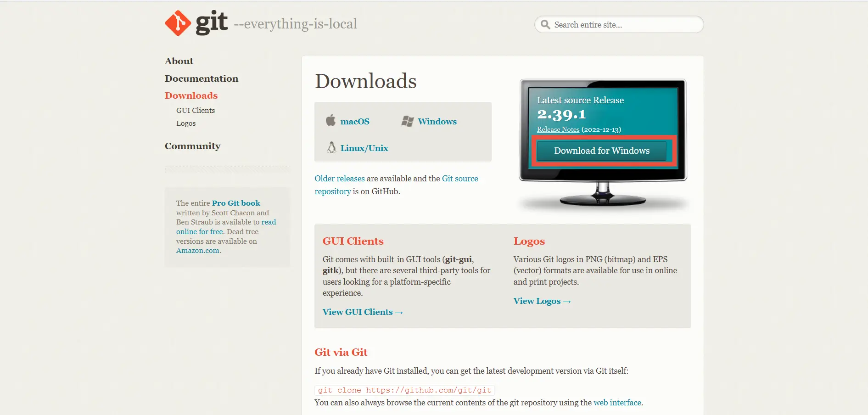Open GUI Clients sidebar sub-item

pos(196,110)
